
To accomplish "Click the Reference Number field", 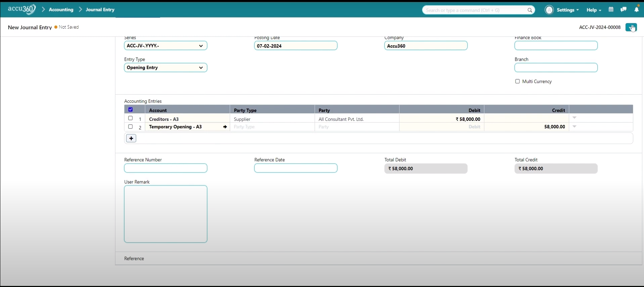I will pos(166,168).
